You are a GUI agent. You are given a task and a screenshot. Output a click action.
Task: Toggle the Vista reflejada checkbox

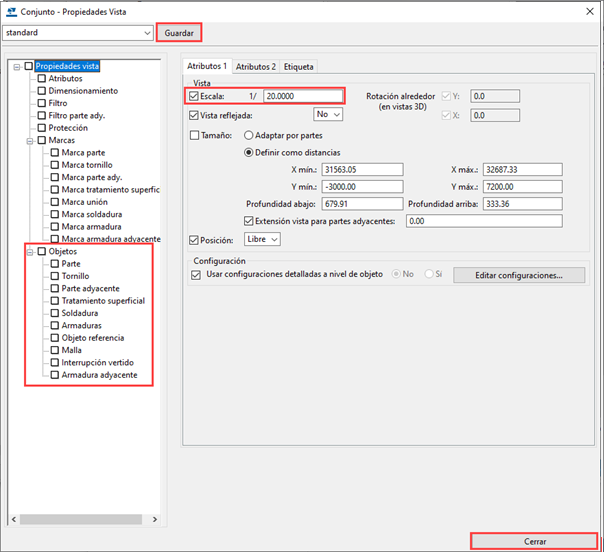point(194,115)
